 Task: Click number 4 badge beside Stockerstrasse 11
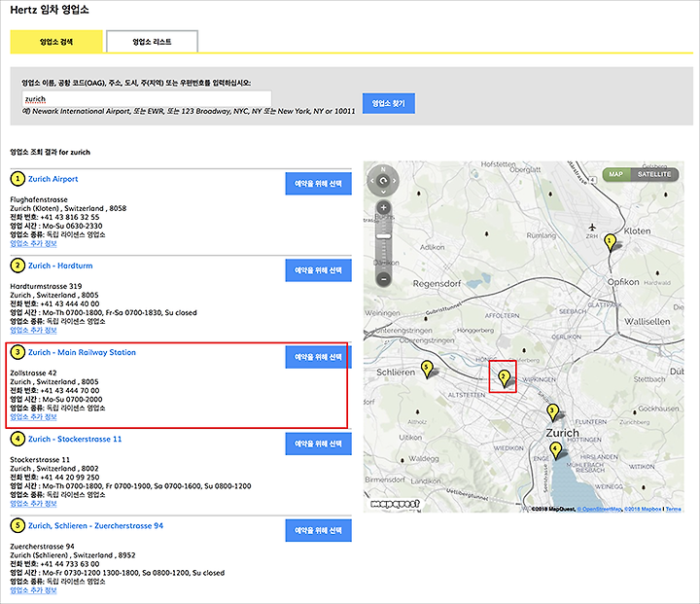(x=17, y=439)
